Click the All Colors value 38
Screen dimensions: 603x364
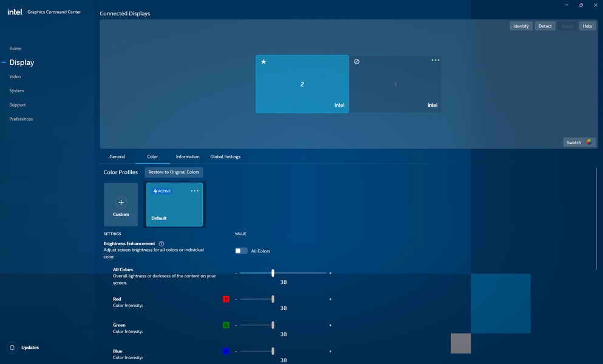284,282
